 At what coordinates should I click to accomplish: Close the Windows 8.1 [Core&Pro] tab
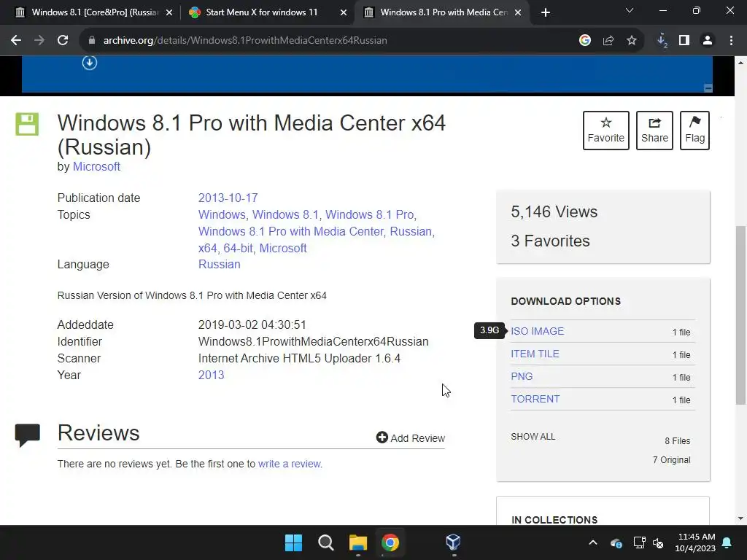tap(169, 12)
